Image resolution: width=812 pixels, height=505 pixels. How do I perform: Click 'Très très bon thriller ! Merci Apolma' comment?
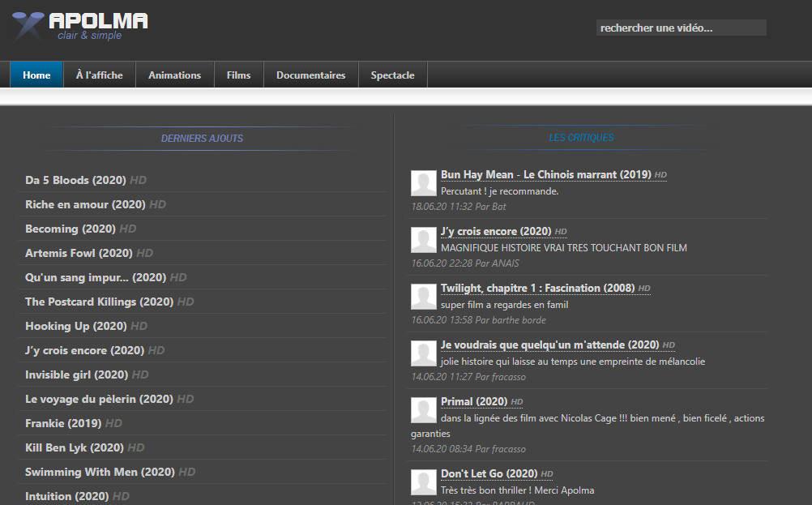517,490
